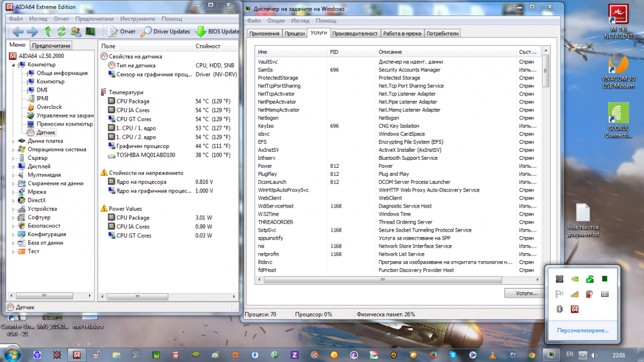The height and width of the screenshot is (362, 644).
Task: Expand the Дънна платка tree node
Action: 13,141
